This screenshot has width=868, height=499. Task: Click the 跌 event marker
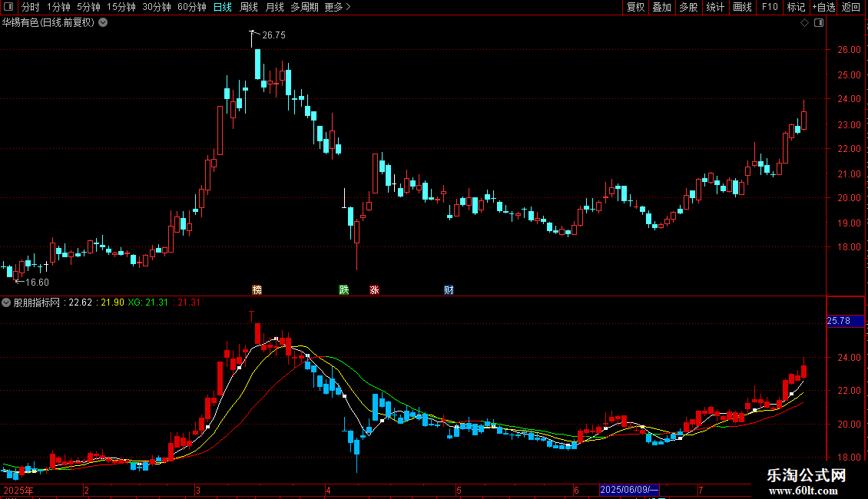click(344, 289)
